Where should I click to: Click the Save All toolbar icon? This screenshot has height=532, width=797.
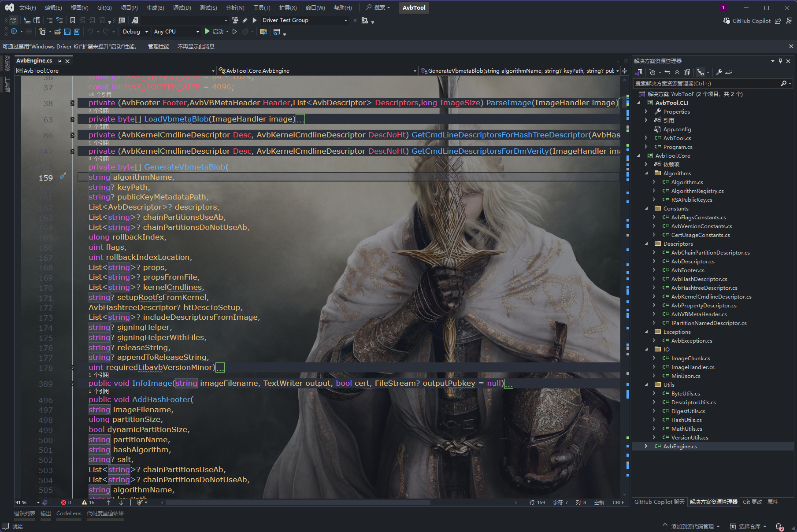tap(77, 32)
